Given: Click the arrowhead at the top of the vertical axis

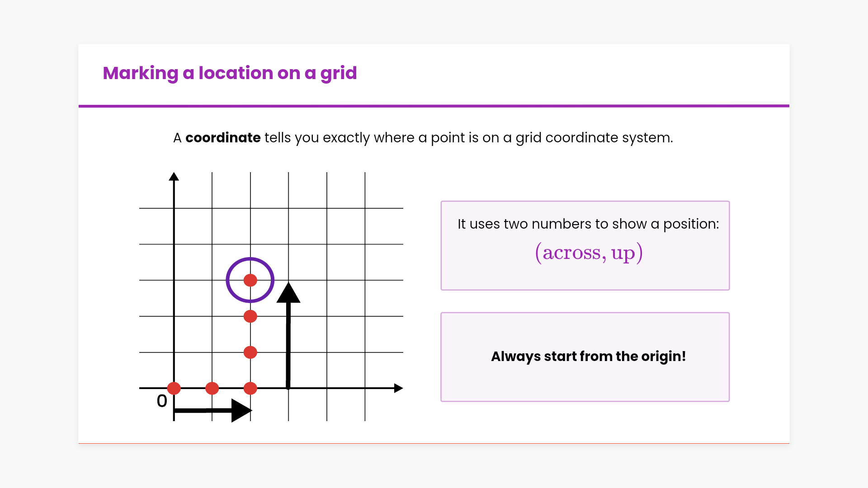Looking at the screenshot, I should click(174, 177).
